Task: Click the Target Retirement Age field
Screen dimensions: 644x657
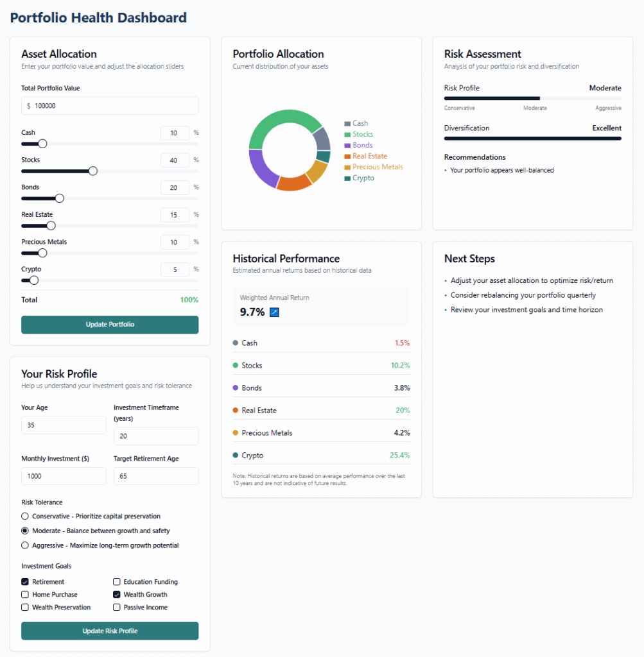Action: tap(155, 476)
